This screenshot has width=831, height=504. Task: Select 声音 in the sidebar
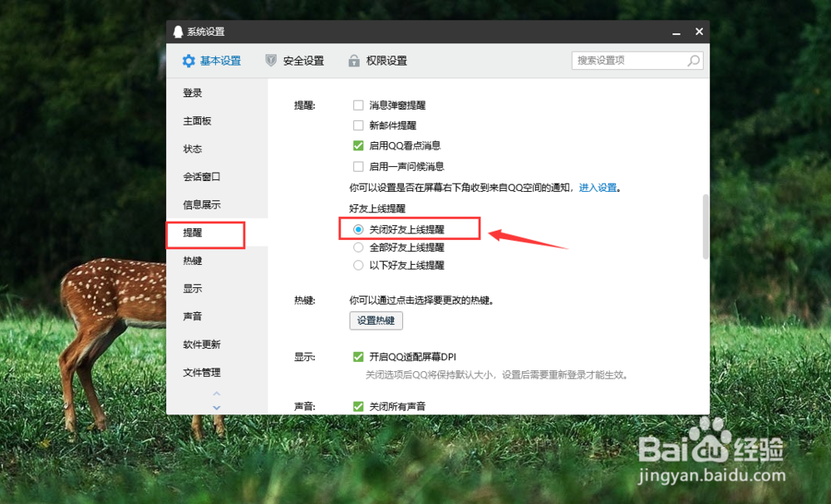pyautogui.click(x=217, y=316)
